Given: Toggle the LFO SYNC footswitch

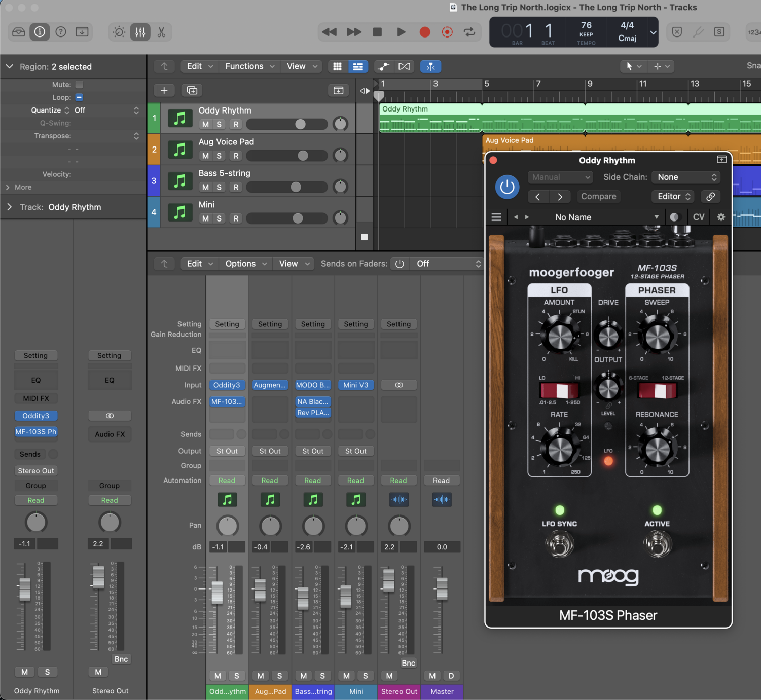Looking at the screenshot, I should click(x=560, y=544).
